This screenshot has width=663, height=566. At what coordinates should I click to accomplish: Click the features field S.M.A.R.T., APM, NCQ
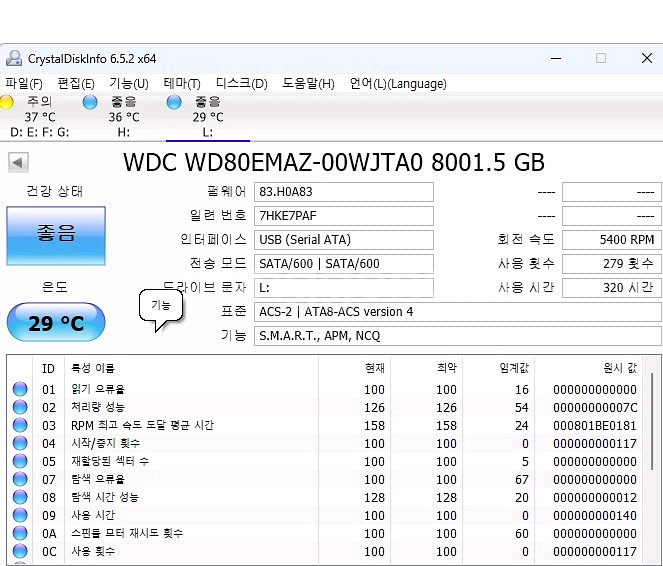[458, 336]
